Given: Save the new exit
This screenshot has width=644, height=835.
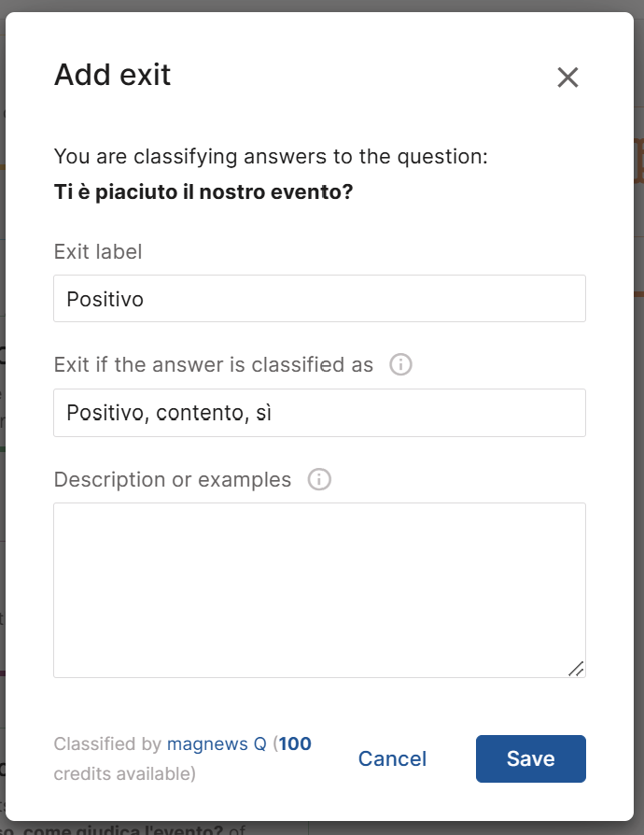Looking at the screenshot, I should 531,758.
